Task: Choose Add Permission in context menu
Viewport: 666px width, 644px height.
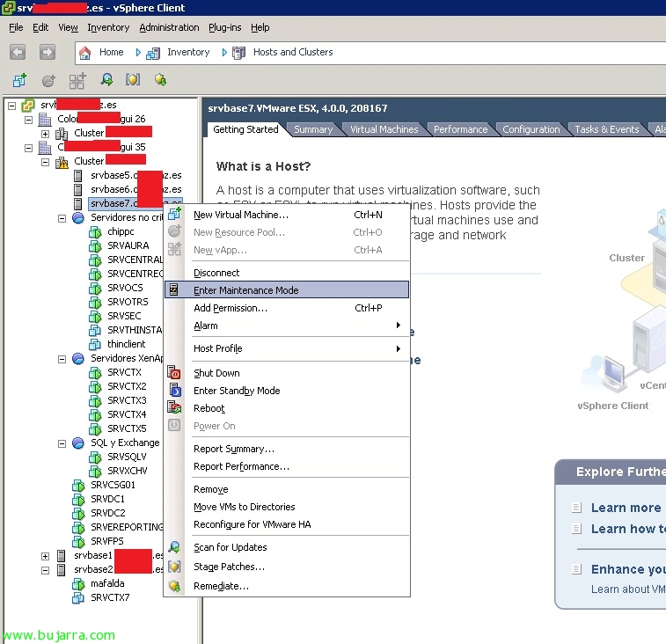Action: tap(287, 308)
